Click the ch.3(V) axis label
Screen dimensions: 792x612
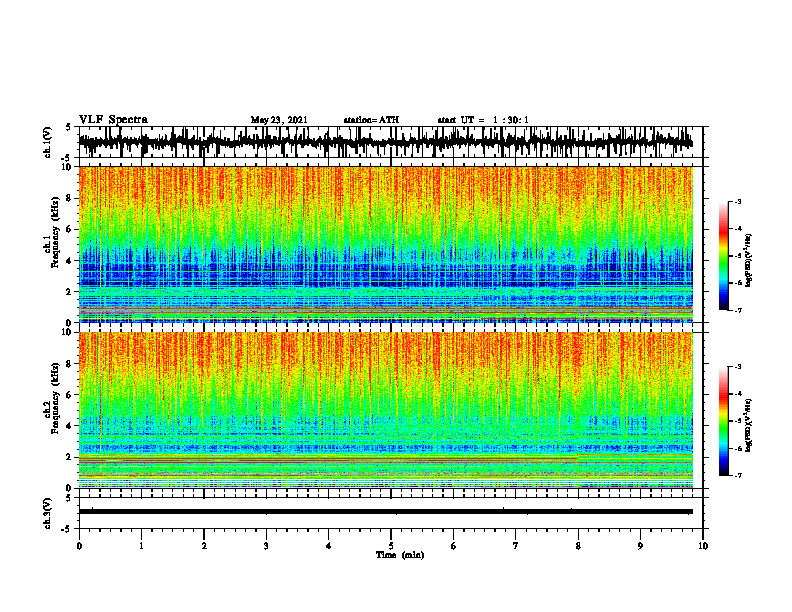(48, 513)
